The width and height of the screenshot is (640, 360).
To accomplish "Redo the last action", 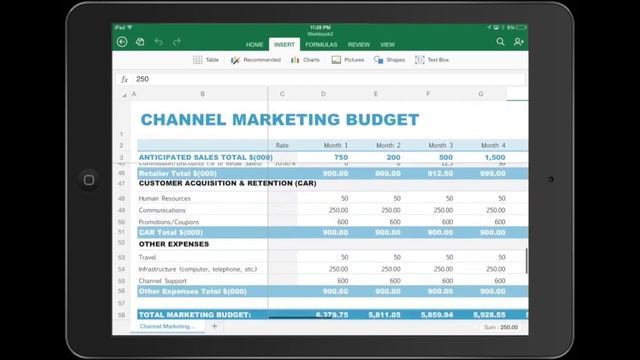I will (177, 42).
